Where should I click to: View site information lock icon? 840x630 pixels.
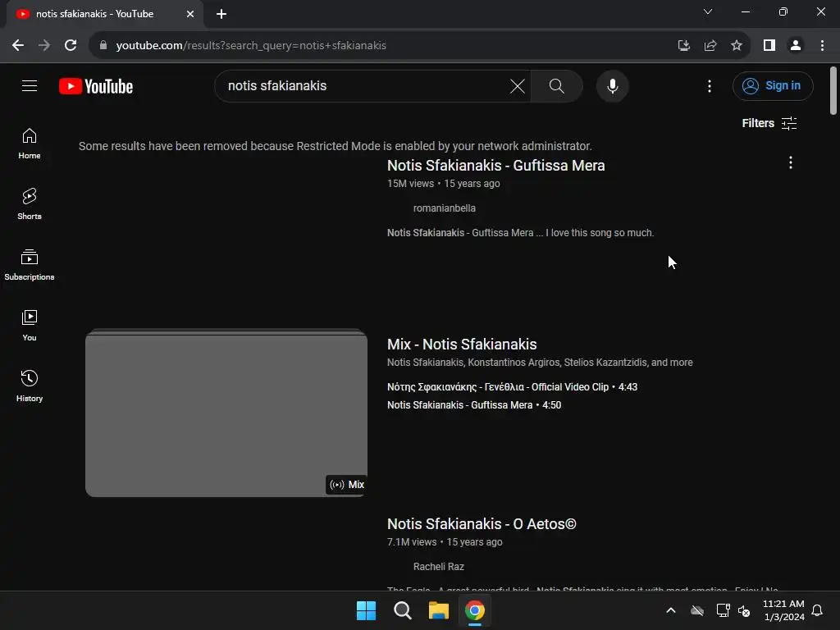[x=103, y=46]
